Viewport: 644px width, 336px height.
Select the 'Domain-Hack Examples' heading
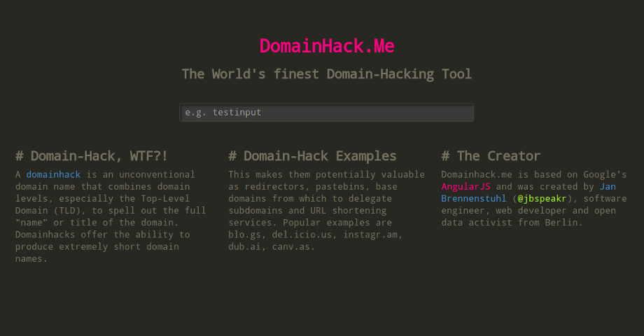tap(312, 156)
